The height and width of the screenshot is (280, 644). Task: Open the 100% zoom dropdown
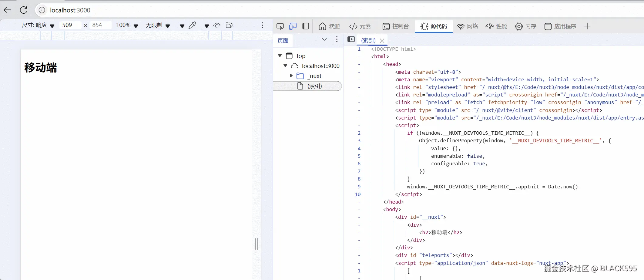tap(127, 25)
